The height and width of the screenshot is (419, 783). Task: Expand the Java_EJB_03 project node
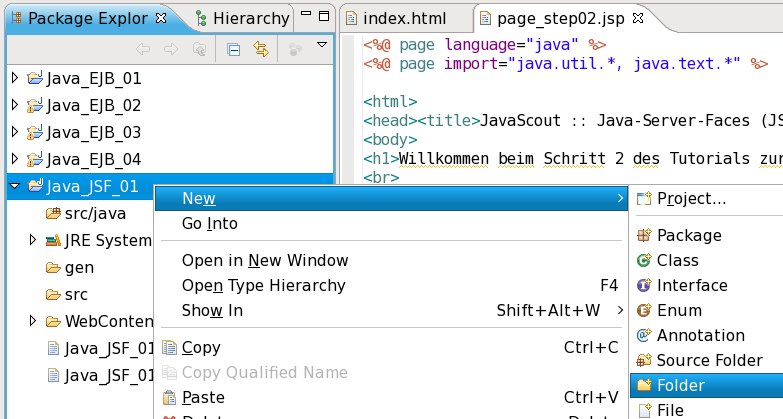click(14, 132)
